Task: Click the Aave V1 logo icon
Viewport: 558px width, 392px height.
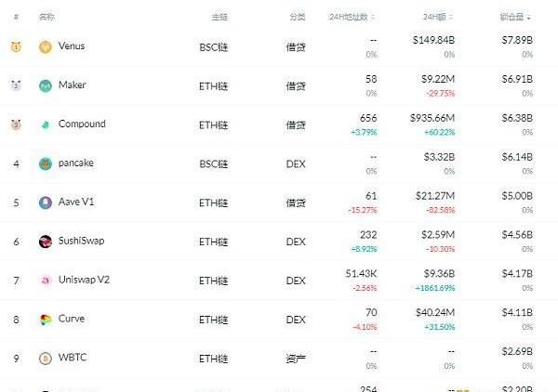Action: pyautogui.click(x=46, y=203)
